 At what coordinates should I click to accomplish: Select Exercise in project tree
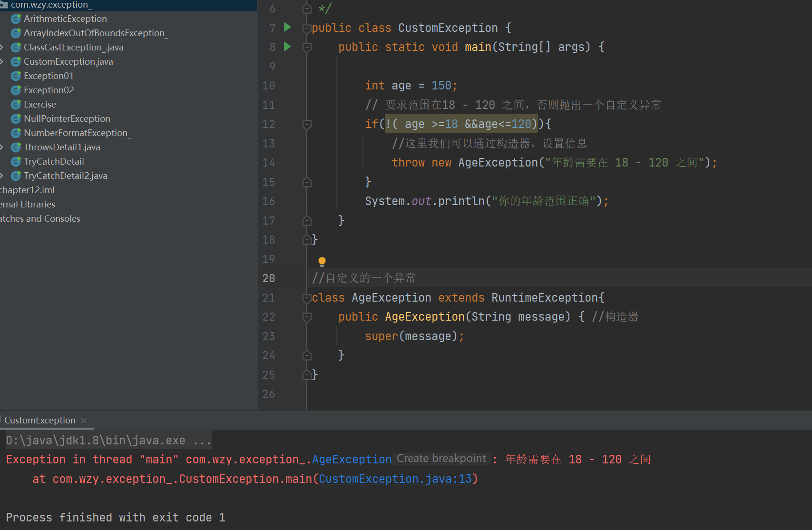(40, 105)
